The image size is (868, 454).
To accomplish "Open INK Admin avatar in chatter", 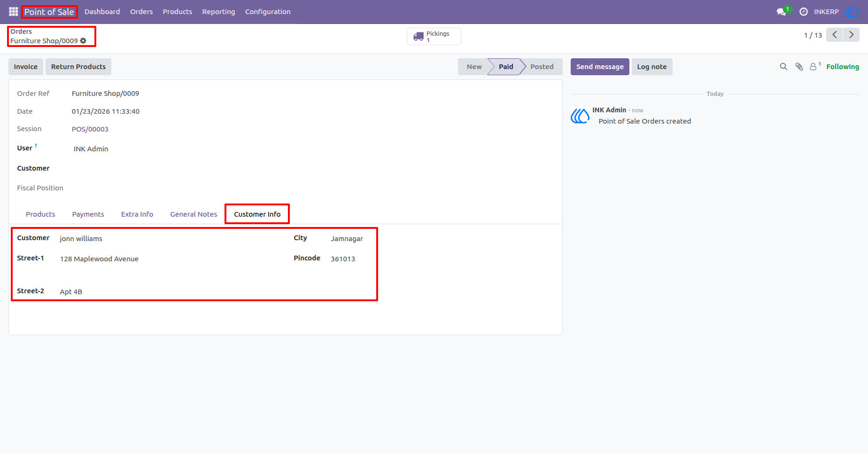I will 580,116.
